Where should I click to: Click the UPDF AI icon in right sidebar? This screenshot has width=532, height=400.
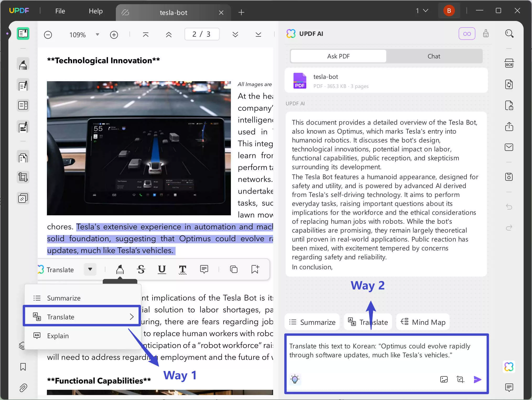click(509, 366)
